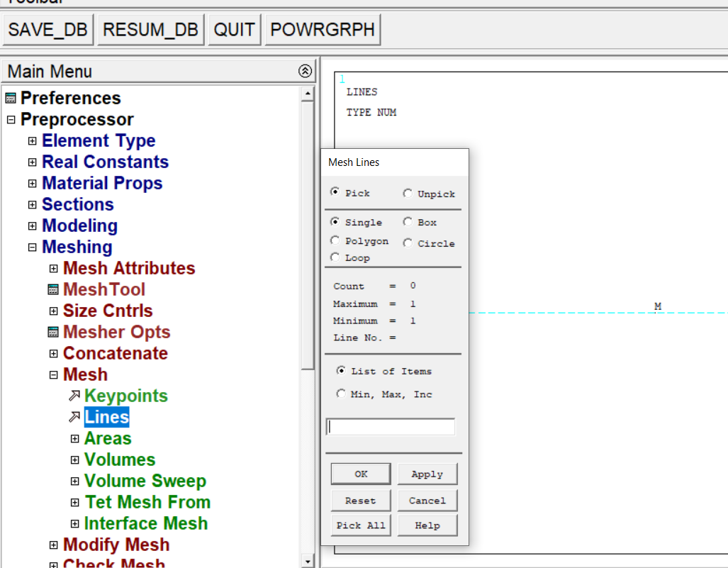Click Reset in Mesh Lines dialog

(361, 500)
